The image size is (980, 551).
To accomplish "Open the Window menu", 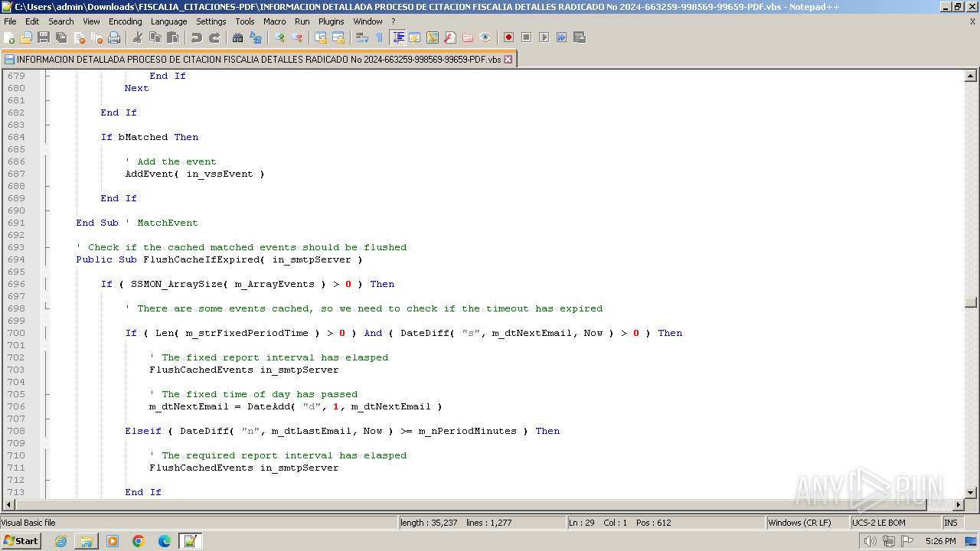I will [x=368, y=21].
